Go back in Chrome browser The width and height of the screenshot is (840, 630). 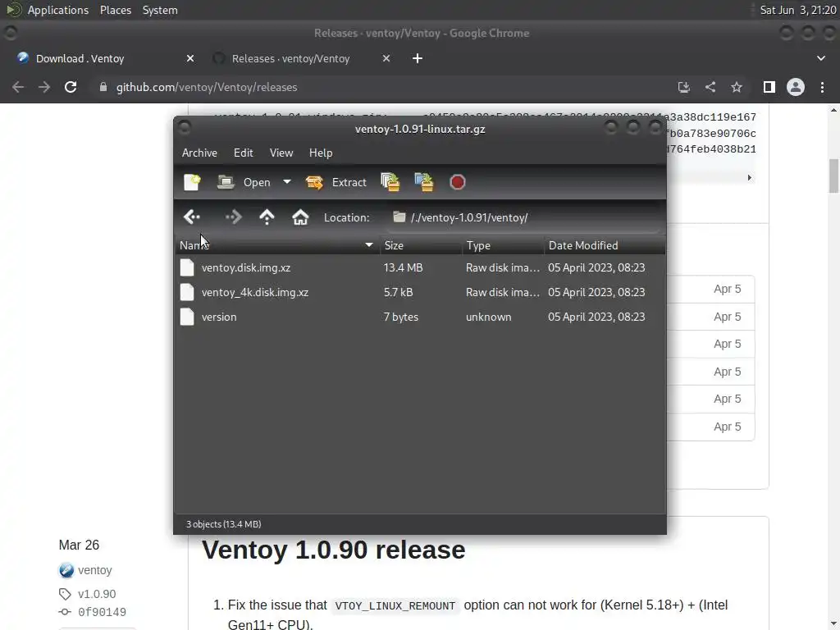pos(18,87)
